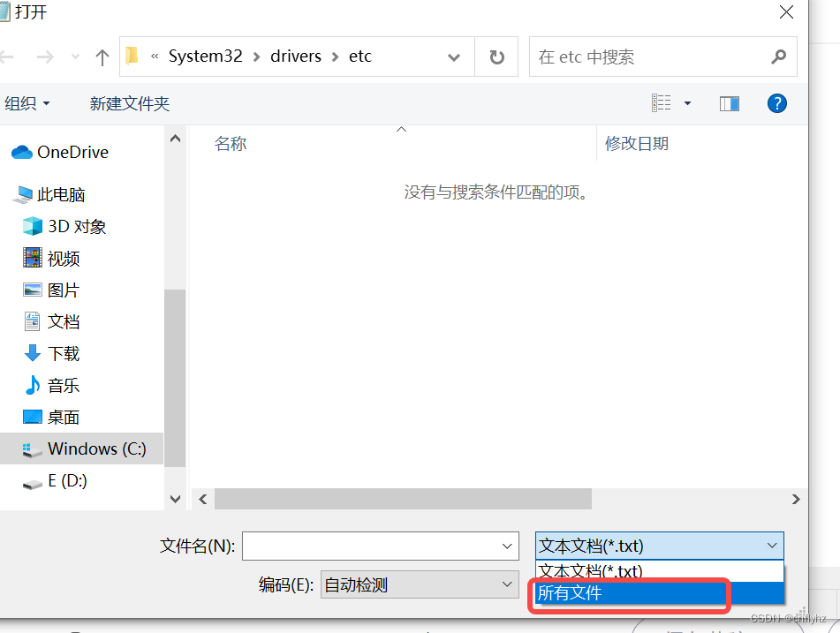The height and width of the screenshot is (633, 840).
Task: Click the 此电脑 computer icon
Action: click(x=22, y=194)
